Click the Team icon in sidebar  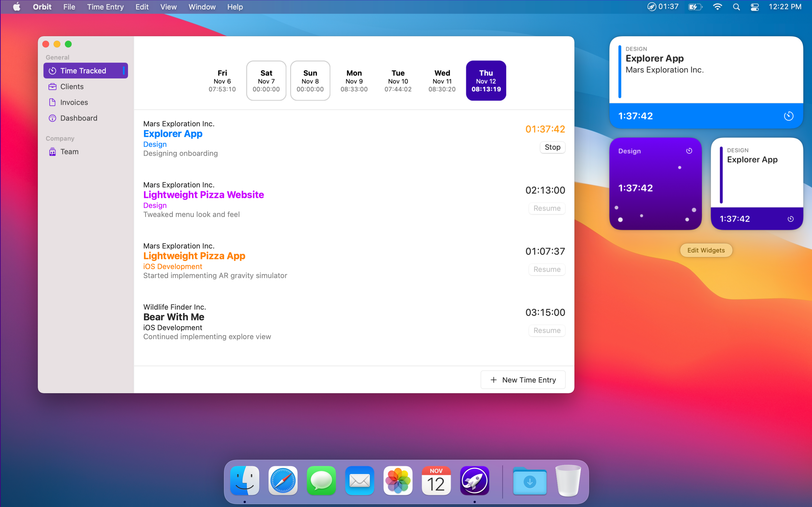coord(52,152)
